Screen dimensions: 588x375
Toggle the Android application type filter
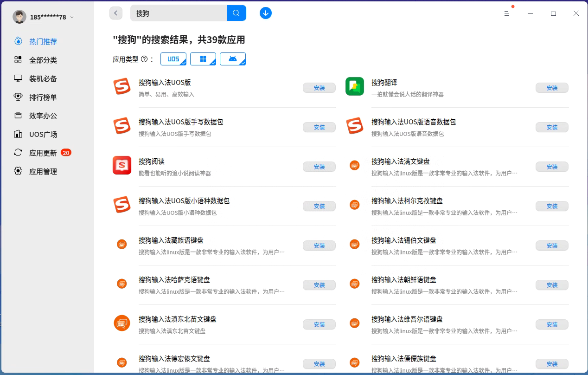coord(233,59)
